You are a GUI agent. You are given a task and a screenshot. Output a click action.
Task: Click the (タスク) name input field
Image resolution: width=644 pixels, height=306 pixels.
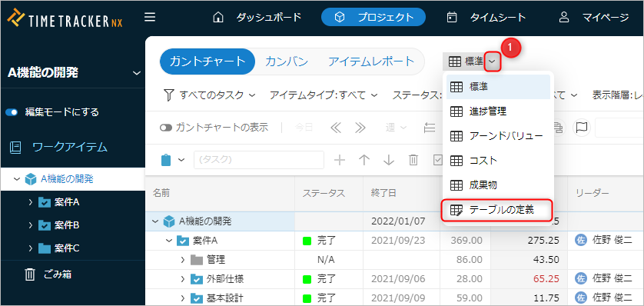click(x=259, y=160)
